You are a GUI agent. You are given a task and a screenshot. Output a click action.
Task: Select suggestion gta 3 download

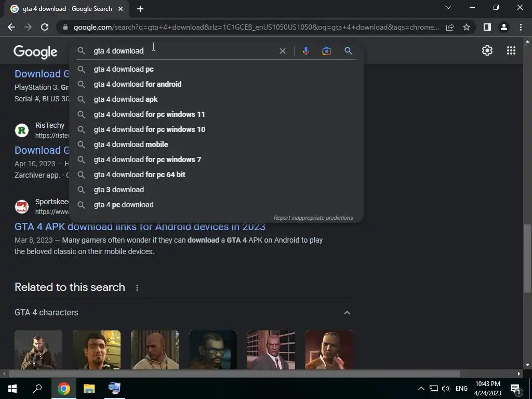217,190
